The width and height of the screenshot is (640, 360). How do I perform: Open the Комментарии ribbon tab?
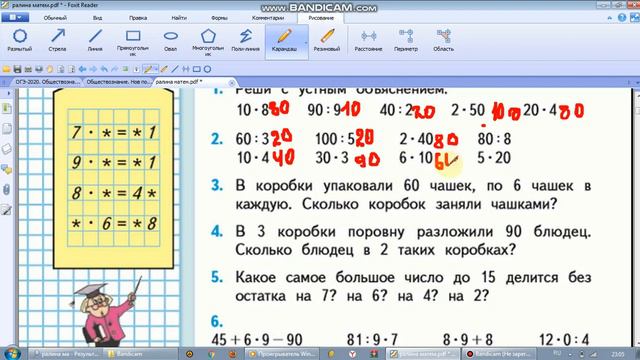pos(268,18)
